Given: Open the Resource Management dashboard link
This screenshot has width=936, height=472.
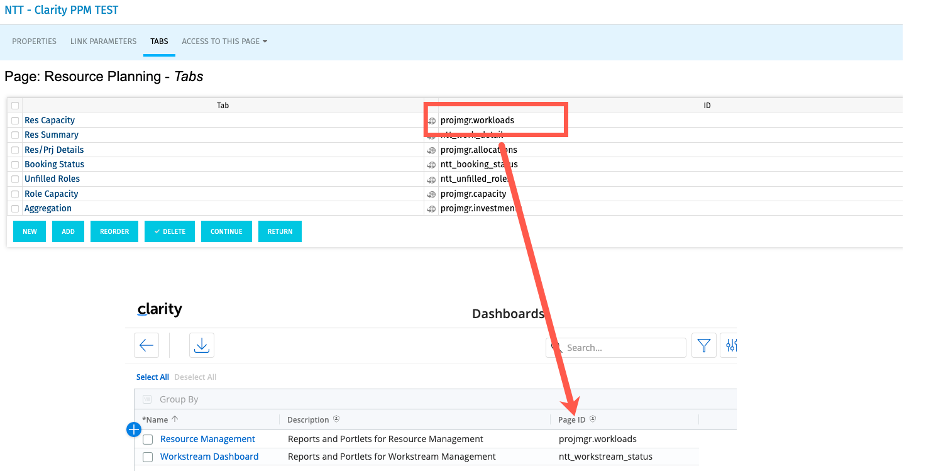Looking at the screenshot, I should [208, 439].
